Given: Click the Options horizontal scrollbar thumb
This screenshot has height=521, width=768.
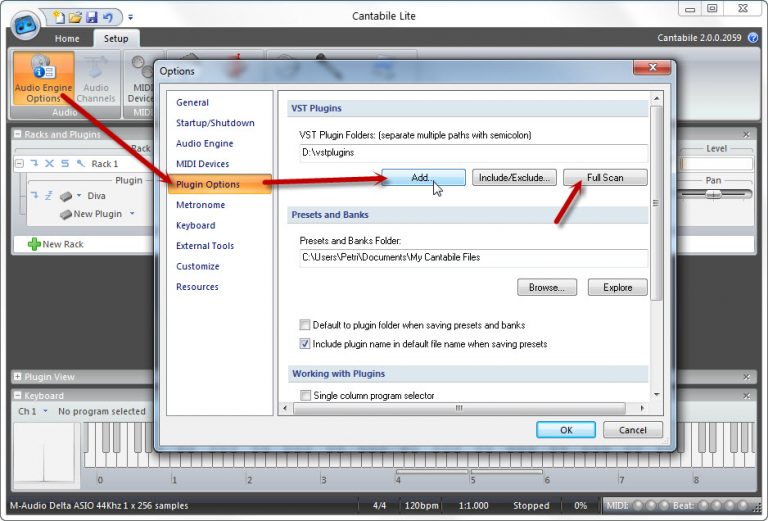Looking at the screenshot, I should [x=459, y=408].
